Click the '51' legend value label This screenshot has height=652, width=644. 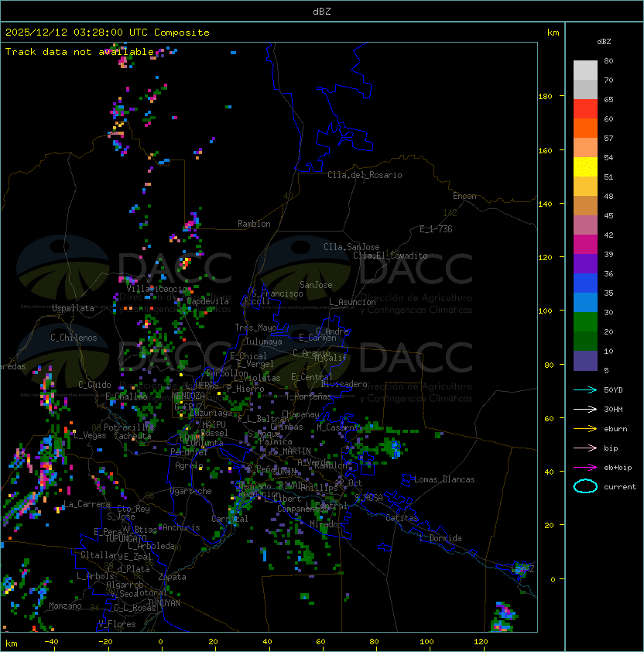[x=608, y=177]
